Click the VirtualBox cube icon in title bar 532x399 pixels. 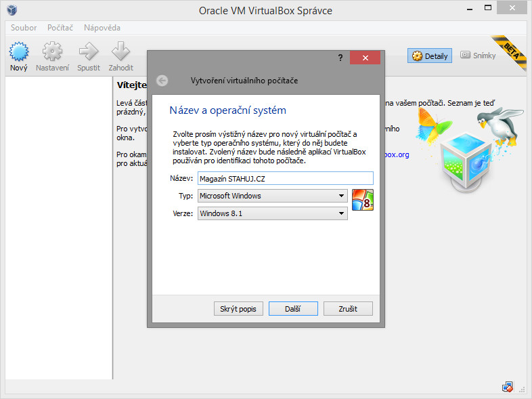(12, 10)
